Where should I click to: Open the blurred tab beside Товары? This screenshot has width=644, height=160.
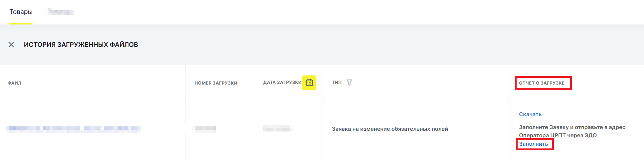pos(60,12)
